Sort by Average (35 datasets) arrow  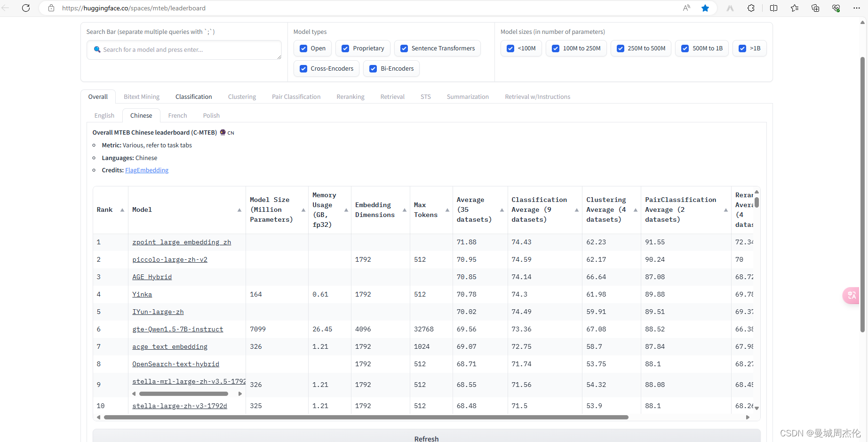click(x=502, y=210)
